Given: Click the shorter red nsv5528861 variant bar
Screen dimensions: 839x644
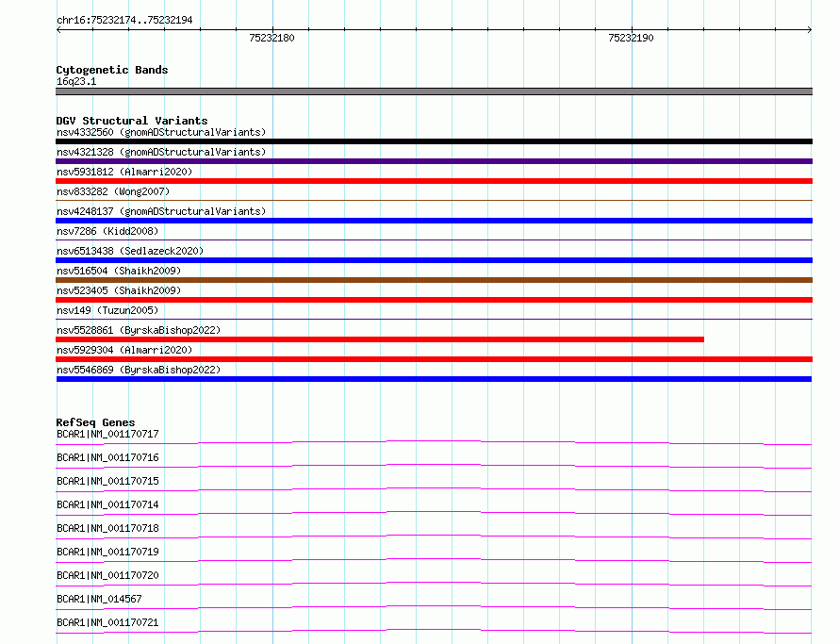Looking at the screenshot, I should point(380,339).
